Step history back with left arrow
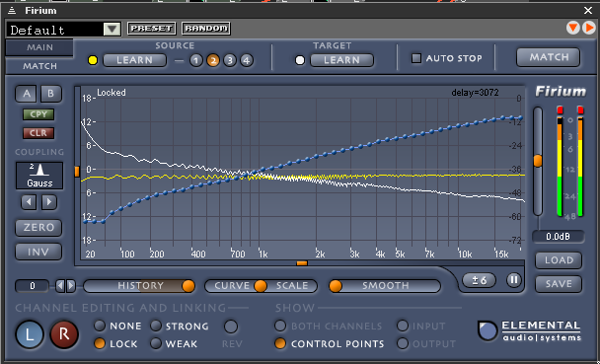Screen dimensions: 600x364 pos(60,286)
